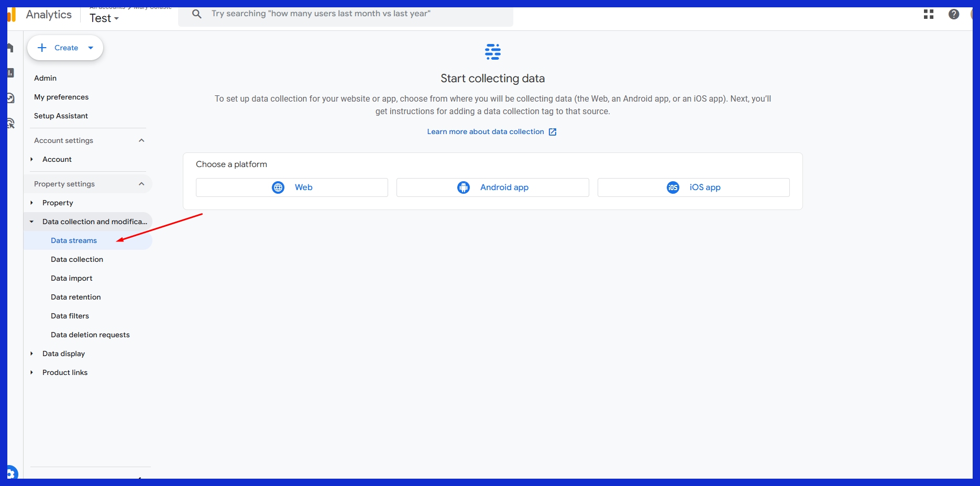980x486 pixels.
Task: Click the Web globe icon
Action: [x=278, y=187]
